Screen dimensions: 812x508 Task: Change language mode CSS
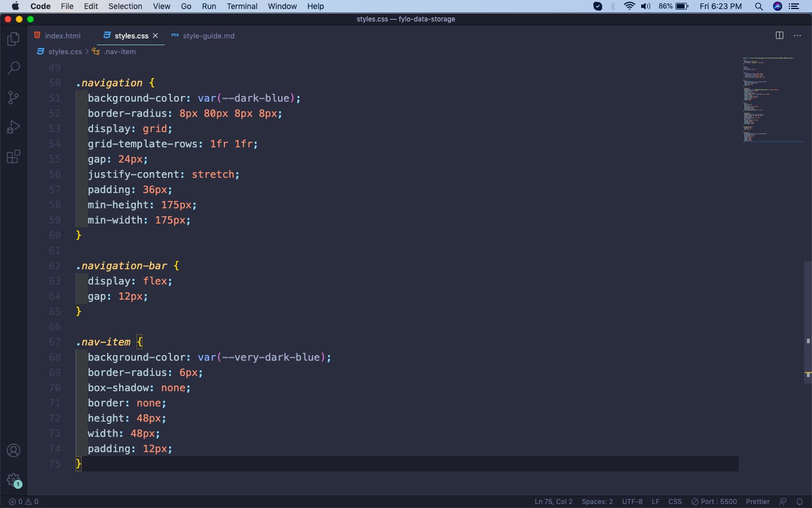click(x=675, y=501)
